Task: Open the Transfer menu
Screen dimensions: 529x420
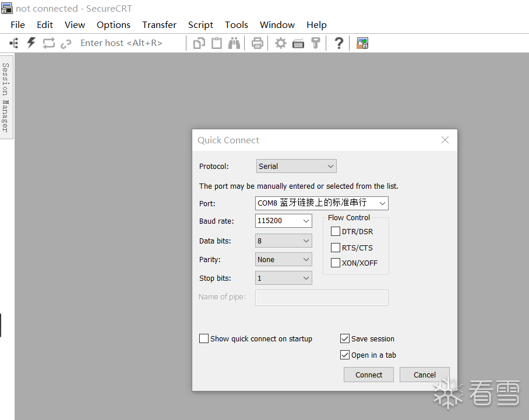Action: tap(159, 25)
